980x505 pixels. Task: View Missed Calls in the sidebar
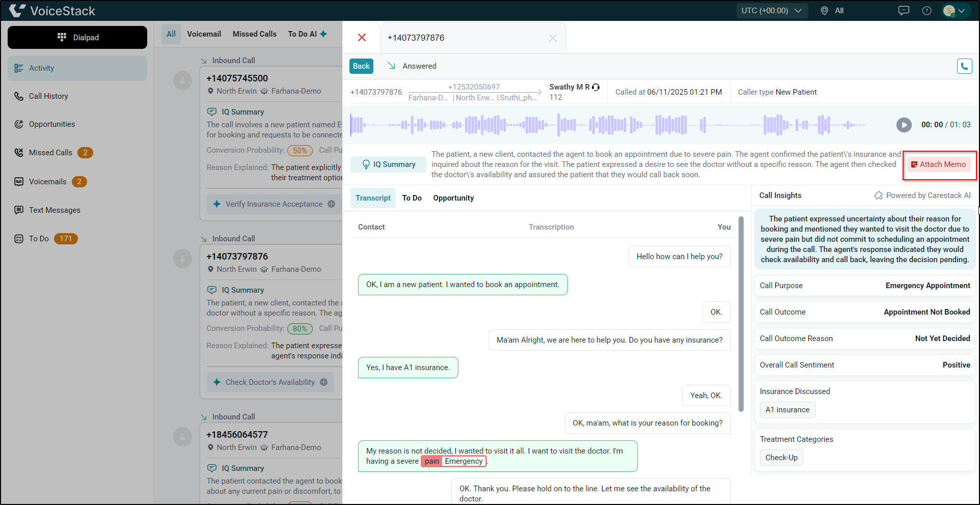tap(51, 152)
